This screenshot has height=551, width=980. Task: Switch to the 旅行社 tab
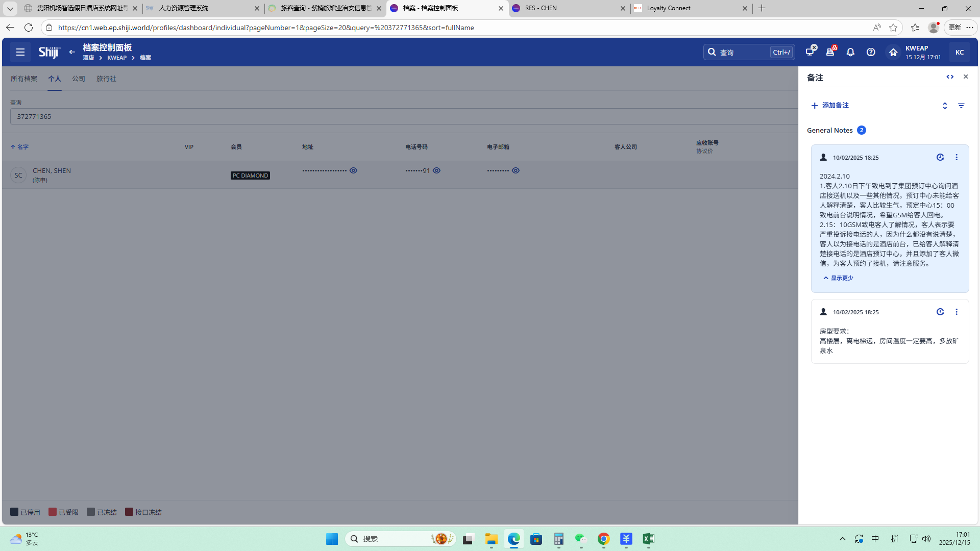click(106, 79)
